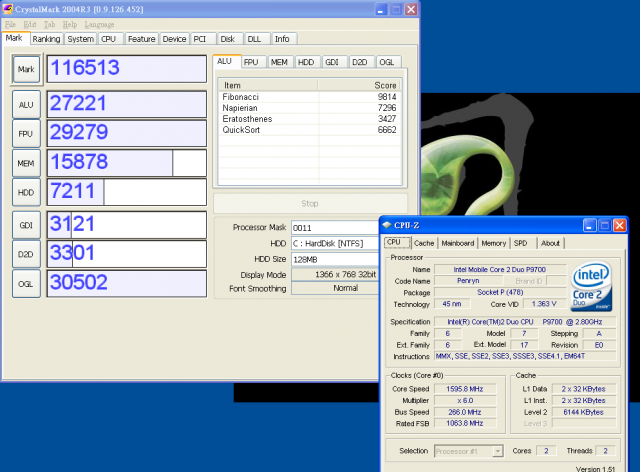Open the HDD Size 128MB dropdown
Screen dimensions: 640x472
tap(336, 259)
